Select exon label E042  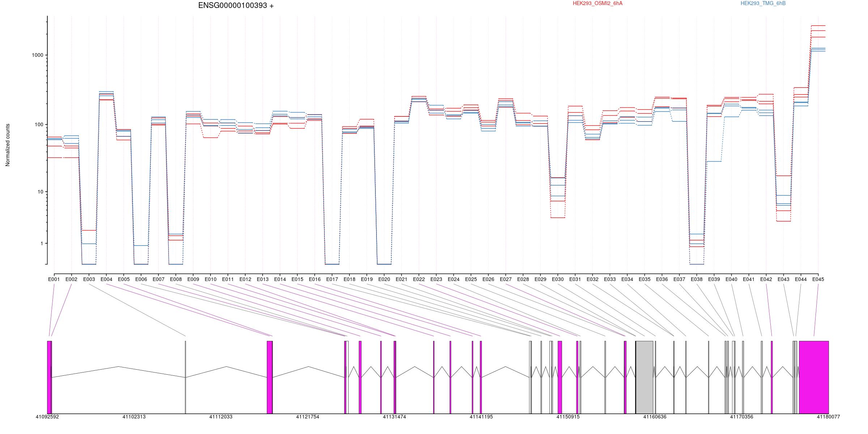point(766,279)
